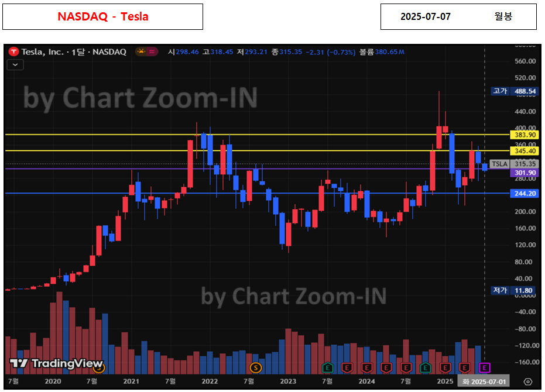Open the TradingView logo link

(56, 363)
